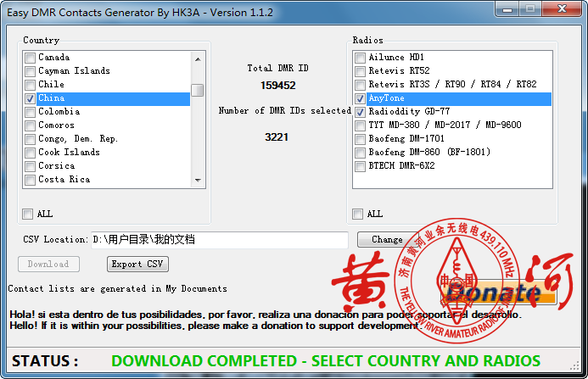Check the Cayman Islands checkbox
Viewport: 588px width, 379px height.
tap(30, 71)
